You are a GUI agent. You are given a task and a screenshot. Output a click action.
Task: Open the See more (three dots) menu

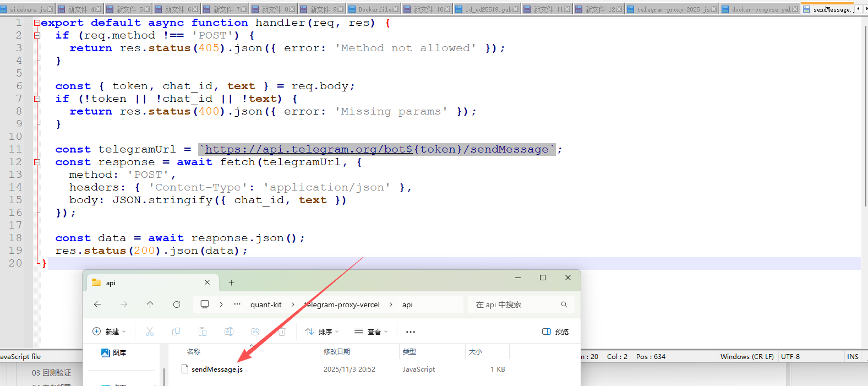point(410,331)
